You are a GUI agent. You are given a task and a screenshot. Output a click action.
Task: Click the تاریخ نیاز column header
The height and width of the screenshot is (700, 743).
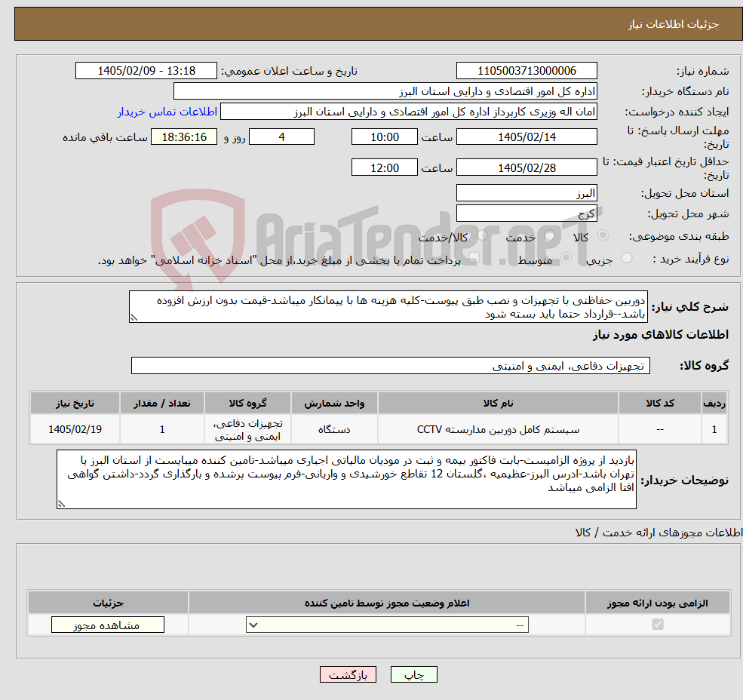75,404
